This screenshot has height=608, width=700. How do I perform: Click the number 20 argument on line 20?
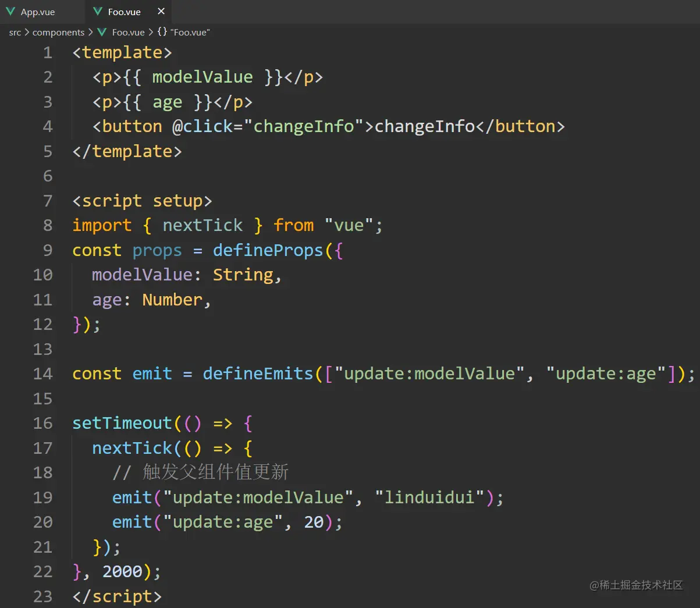(314, 522)
